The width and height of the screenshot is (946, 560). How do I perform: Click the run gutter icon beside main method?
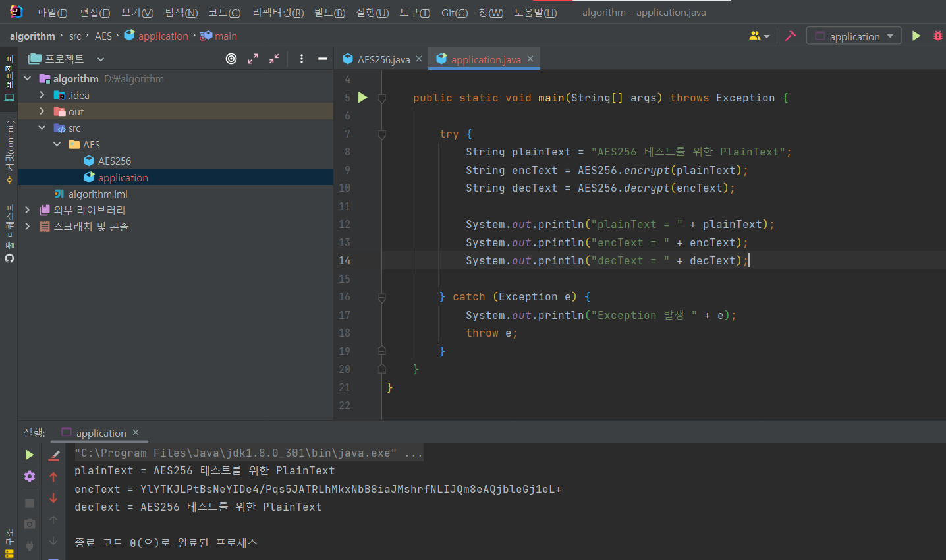click(x=362, y=98)
